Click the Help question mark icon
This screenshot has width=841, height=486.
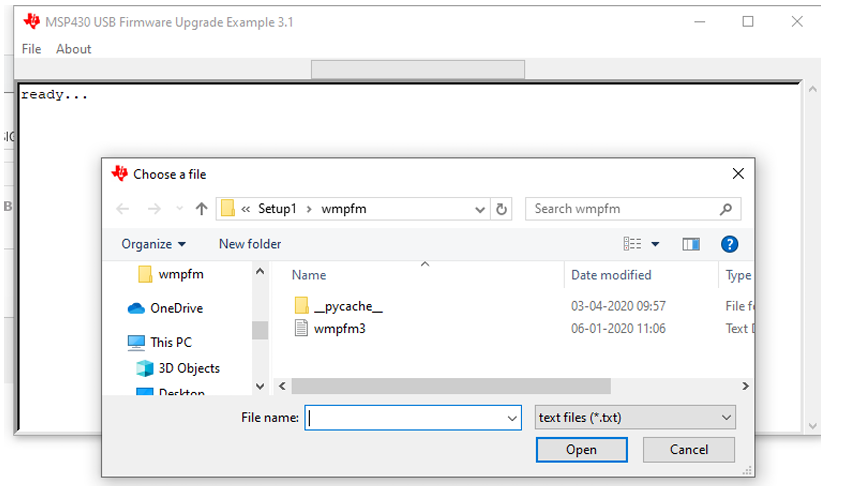[x=729, y=244]
